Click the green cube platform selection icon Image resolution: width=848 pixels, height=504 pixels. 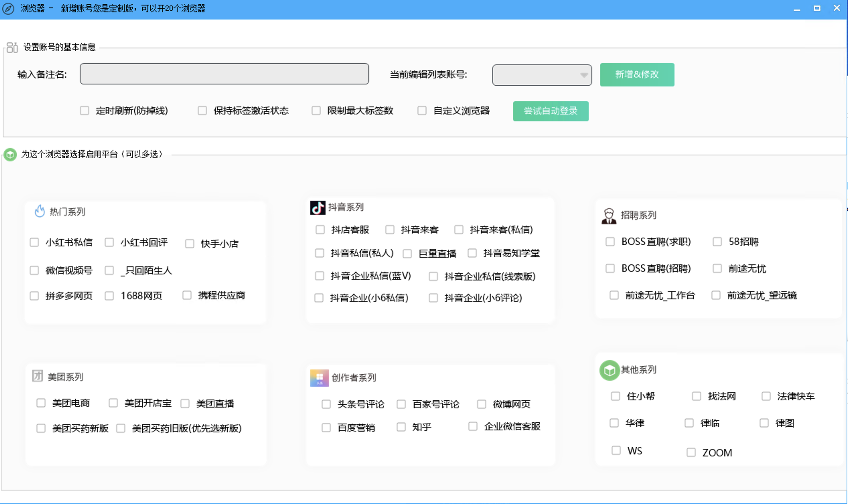click(10, 155)
